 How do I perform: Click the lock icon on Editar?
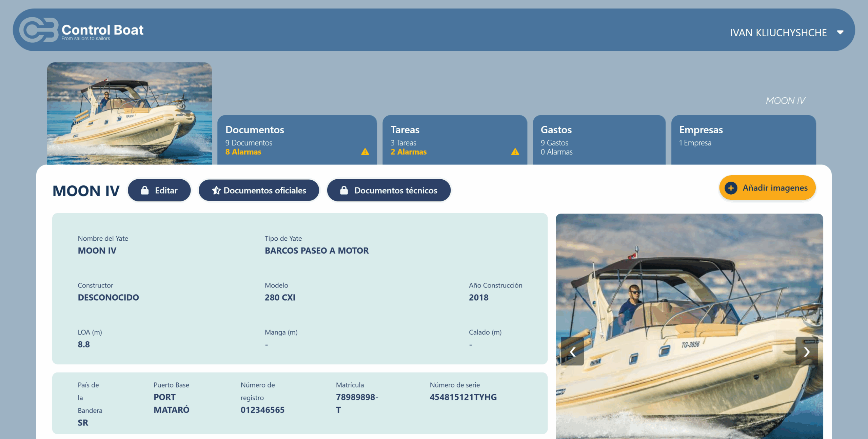(x=145, y=191)
